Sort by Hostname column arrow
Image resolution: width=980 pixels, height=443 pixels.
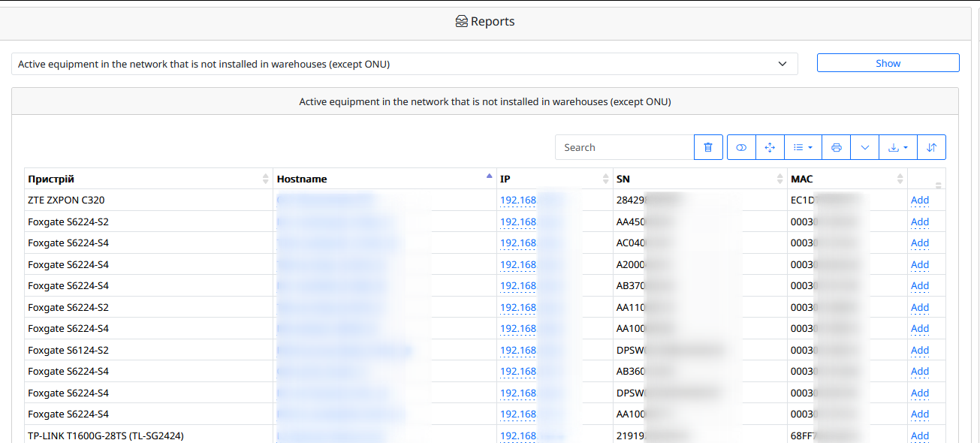[x=490, y=176]
